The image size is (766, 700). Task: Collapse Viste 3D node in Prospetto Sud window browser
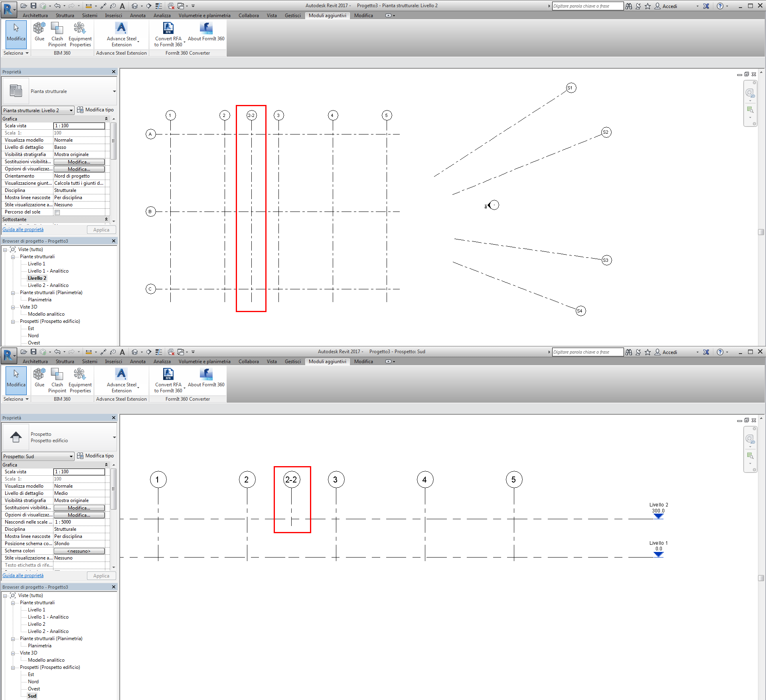(x=13, y=653)
